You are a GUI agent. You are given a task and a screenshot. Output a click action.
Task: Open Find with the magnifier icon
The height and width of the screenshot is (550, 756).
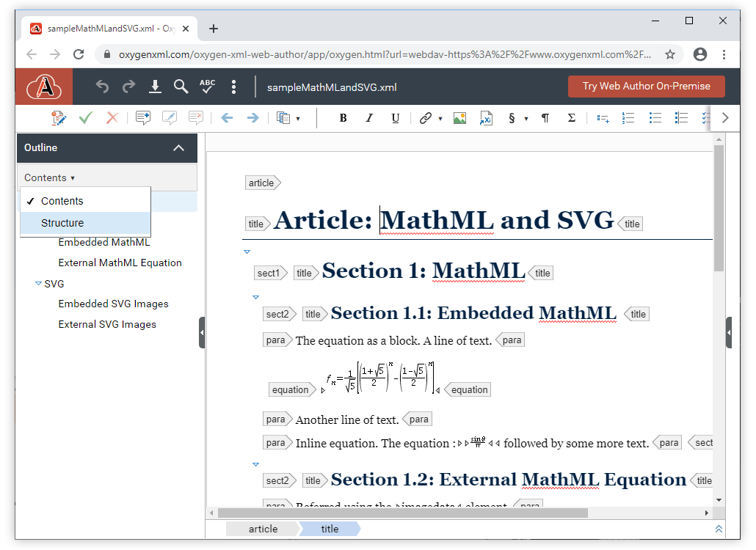point(181,87)
